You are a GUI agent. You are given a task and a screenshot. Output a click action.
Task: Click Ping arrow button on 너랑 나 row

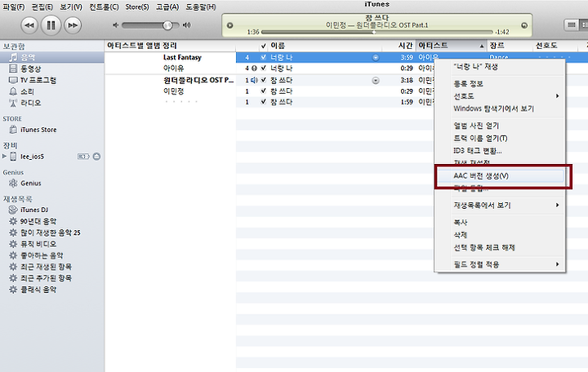point(376,57)
